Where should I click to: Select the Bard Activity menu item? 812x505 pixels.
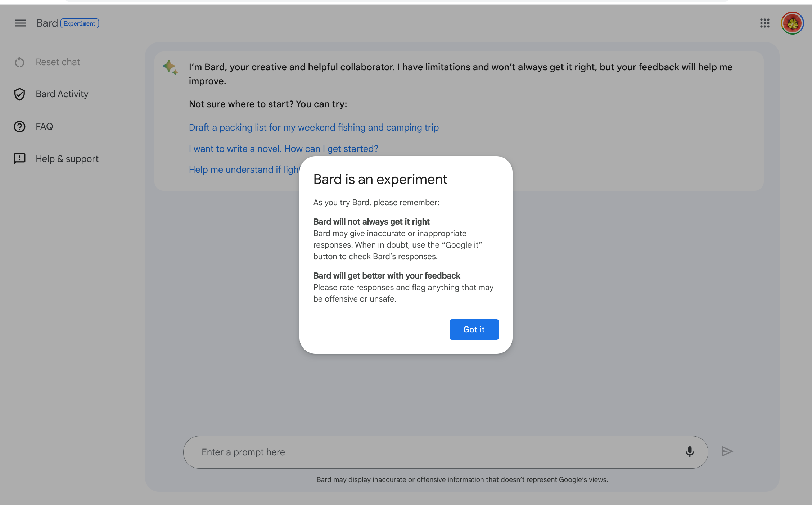[62, 94]
